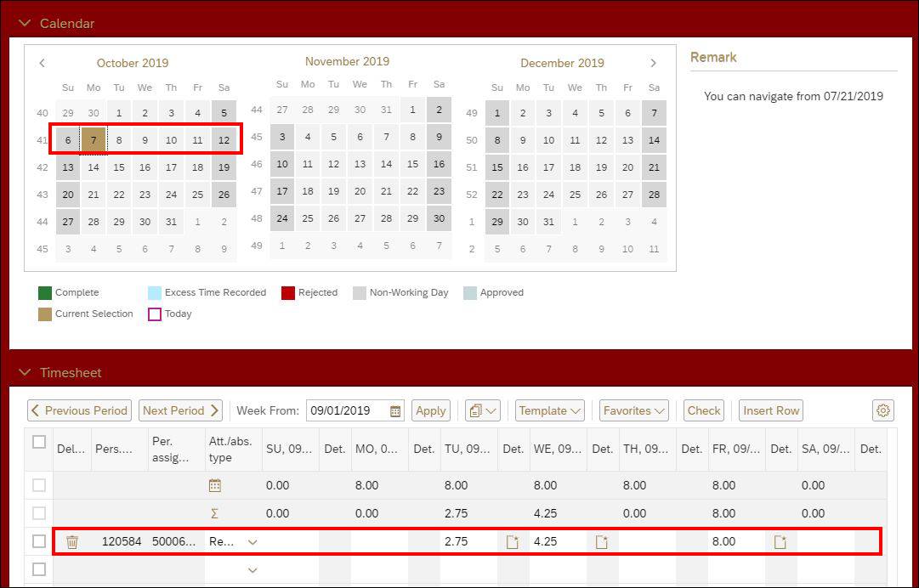Open the Week From date picker calendar icon
The image size is (919, 588).
pyautogui.click(x=395, y=411)
